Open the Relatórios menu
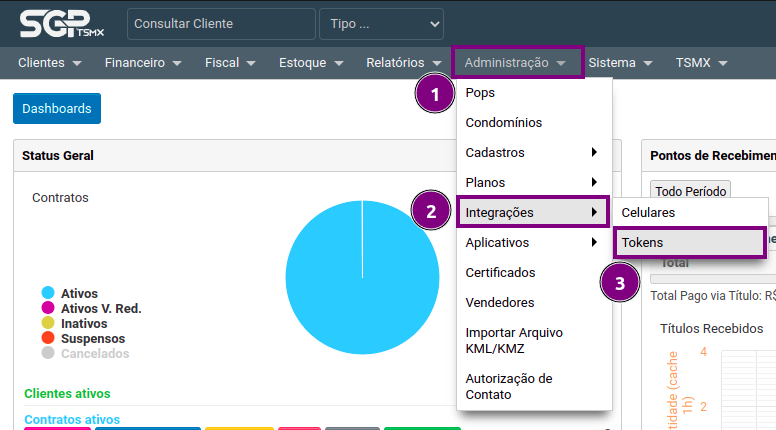Viewport: 776px width, 430px height. 404,62
